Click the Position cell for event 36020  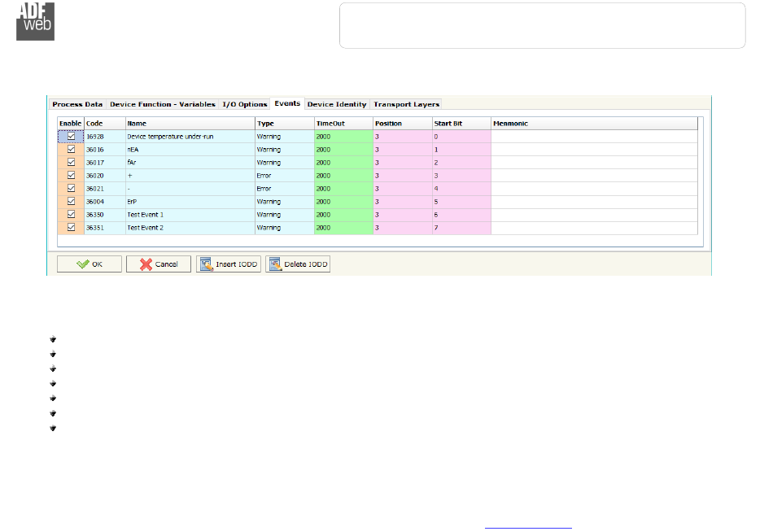pos(402,176)
